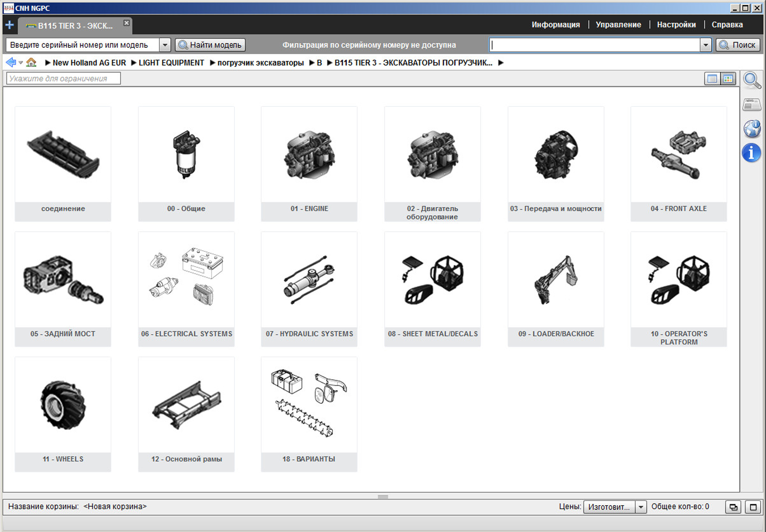This screenshot has height=532, width=766.
Task: Expand the search field dropdown arrow
Action: [705, 45]
